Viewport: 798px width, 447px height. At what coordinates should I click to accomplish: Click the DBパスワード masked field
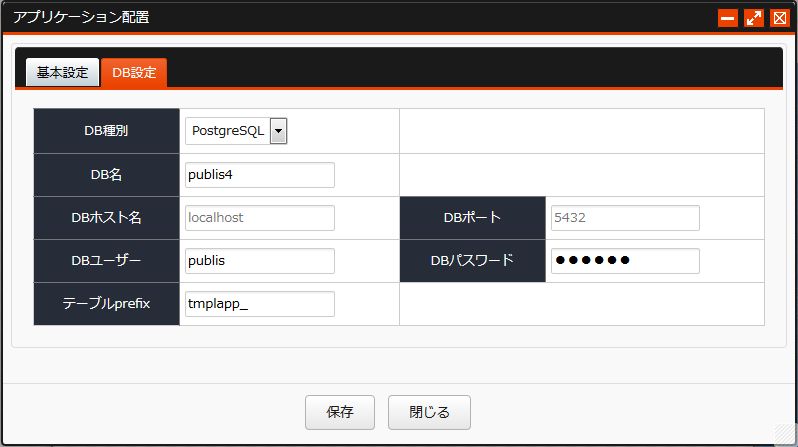[x=625, y=261]
